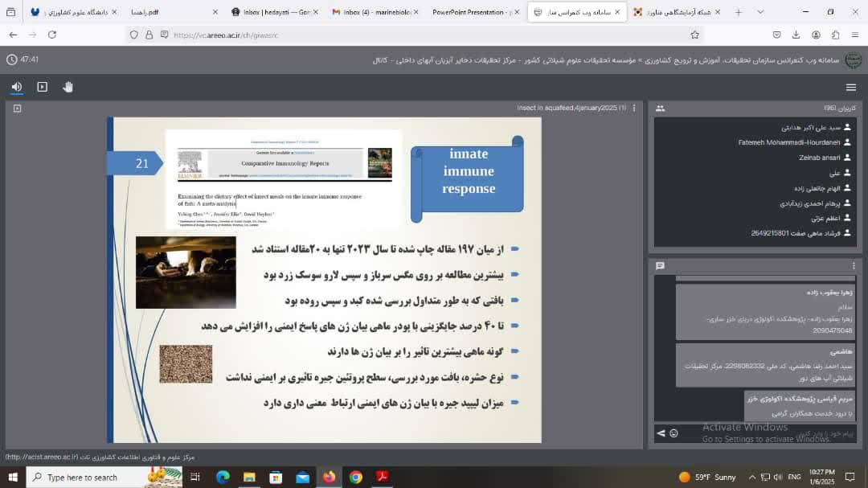Raise hand in the web conference

[68, 87]
